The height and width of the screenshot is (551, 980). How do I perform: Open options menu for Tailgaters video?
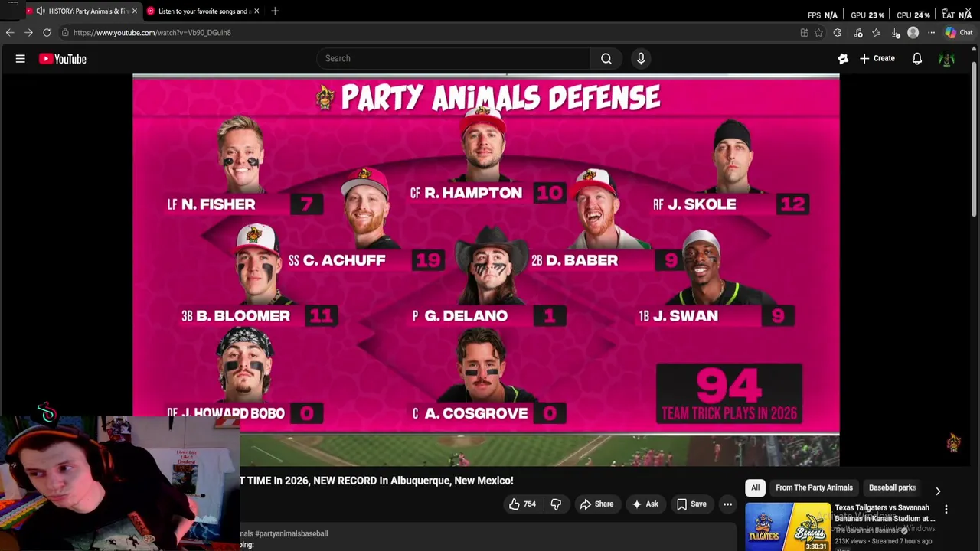(946, 510)
